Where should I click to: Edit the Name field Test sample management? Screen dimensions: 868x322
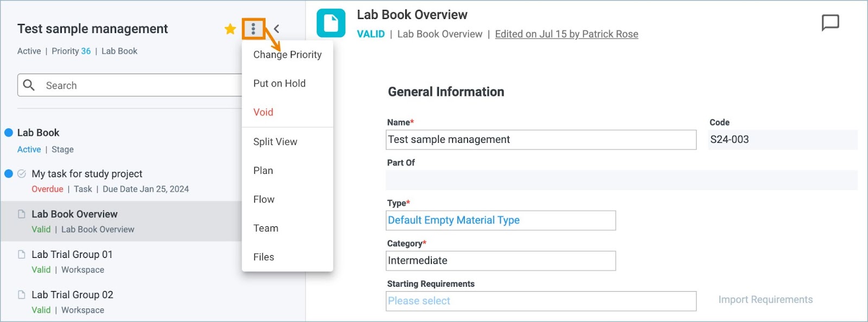click(x=541, y=140)
